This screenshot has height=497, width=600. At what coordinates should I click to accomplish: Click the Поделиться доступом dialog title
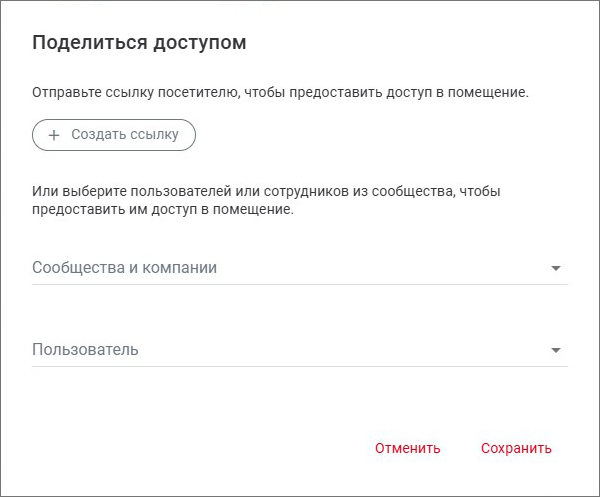[139, 43]
